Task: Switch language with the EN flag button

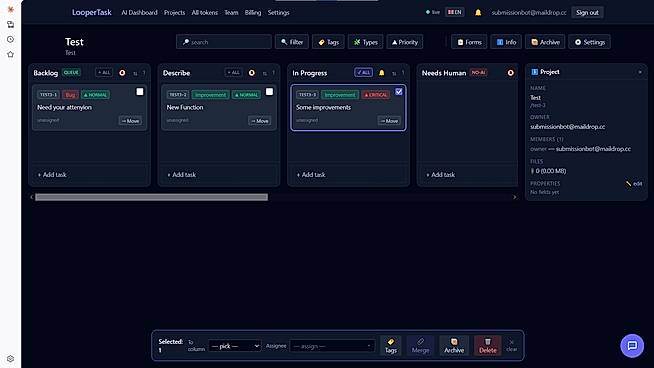Action: 455,12
